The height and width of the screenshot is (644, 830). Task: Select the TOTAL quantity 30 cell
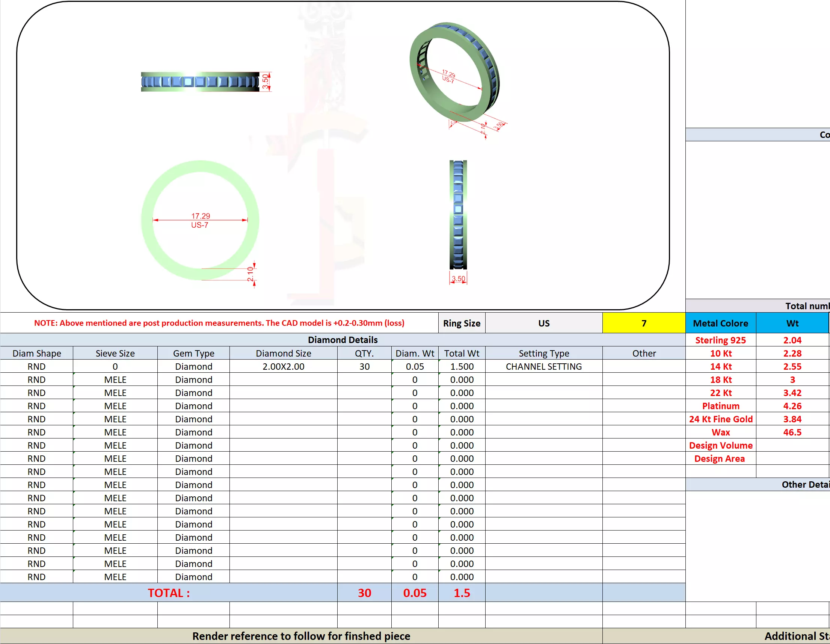click(364, 593)
